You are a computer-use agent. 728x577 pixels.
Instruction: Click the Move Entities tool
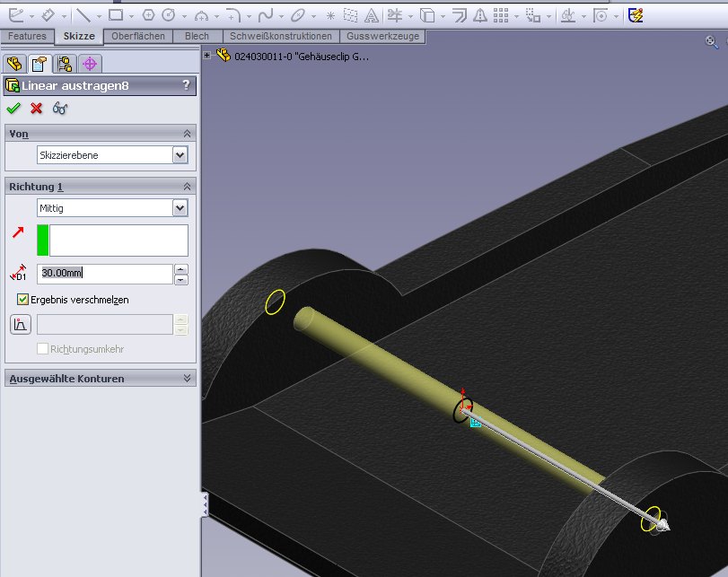(533, 16)
